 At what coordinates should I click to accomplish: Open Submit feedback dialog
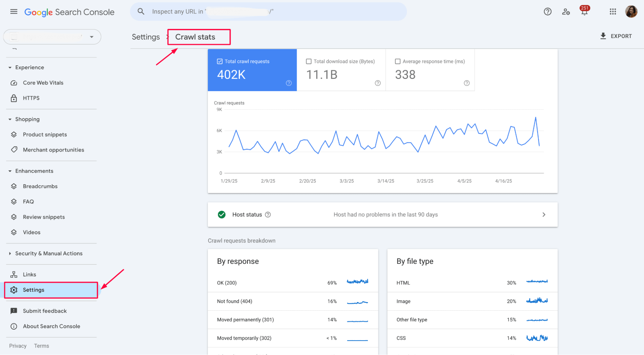(x=45, y=311)
